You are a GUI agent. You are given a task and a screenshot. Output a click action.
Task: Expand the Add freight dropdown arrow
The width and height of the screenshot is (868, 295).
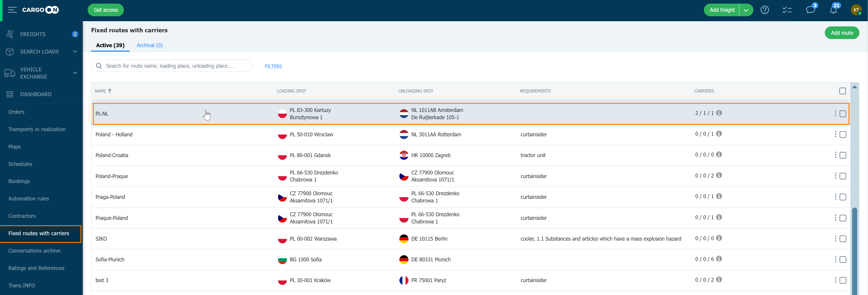click(746, 10)
